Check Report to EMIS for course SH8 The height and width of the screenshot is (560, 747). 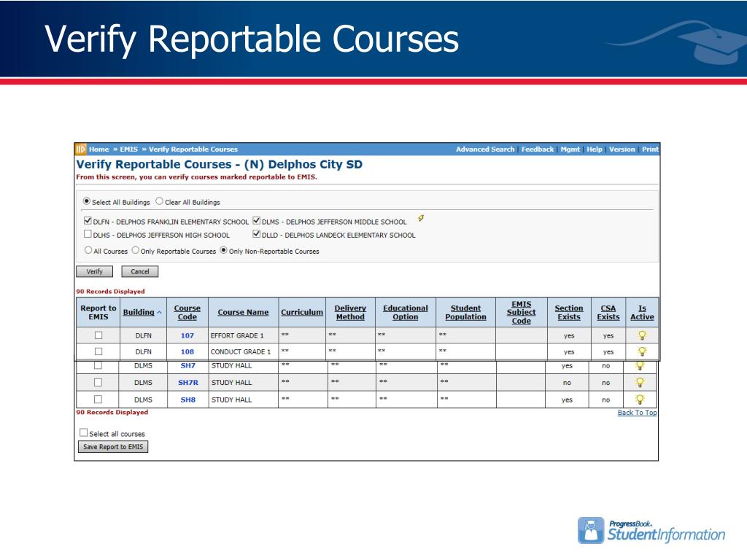[98, 399]
